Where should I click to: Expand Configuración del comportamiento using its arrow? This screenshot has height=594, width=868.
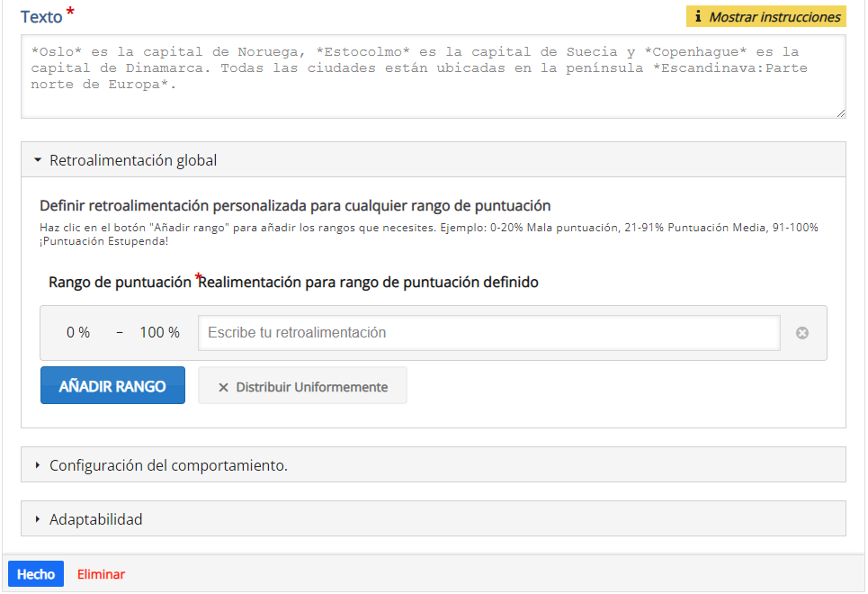click(x=38, y=465)
